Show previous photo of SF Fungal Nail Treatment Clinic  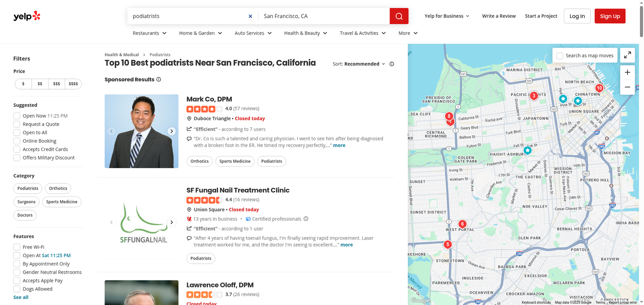(111, 222)
